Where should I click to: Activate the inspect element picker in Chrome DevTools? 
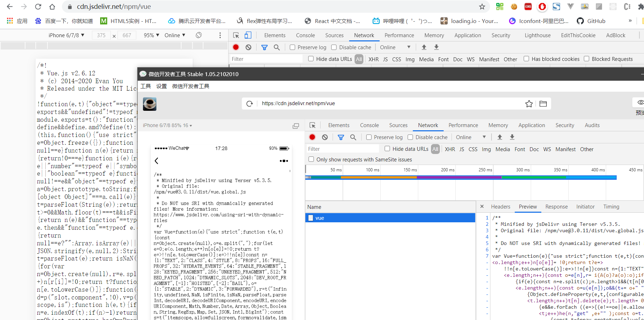(x=236, y=35)
